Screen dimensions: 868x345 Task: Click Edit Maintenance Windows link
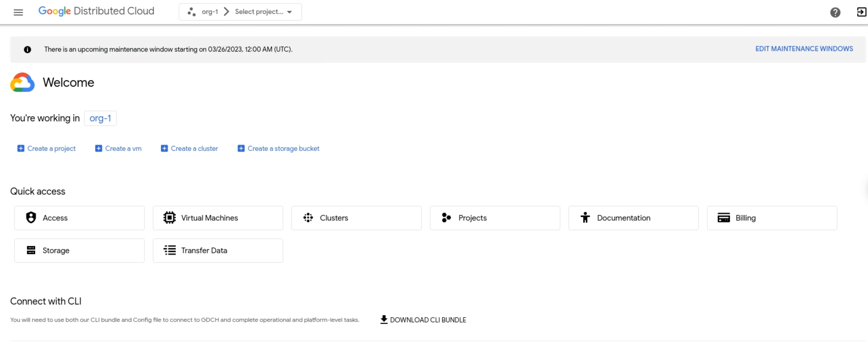click(x=804, y=49)
